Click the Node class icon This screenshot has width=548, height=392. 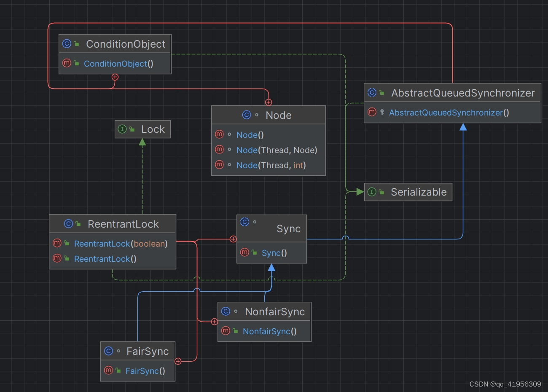pos(247,115)
